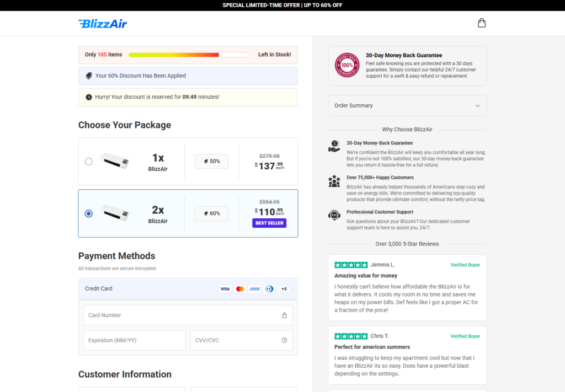The image size is (565, 392).
Task: Select the 1x BlizzAir package radio button
Action: (x=89, y=161)
